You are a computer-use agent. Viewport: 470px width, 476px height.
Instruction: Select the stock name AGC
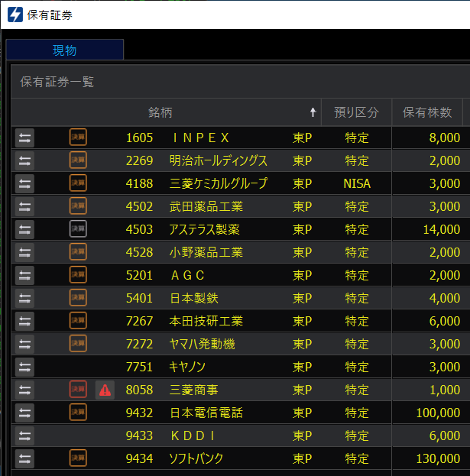187,276
